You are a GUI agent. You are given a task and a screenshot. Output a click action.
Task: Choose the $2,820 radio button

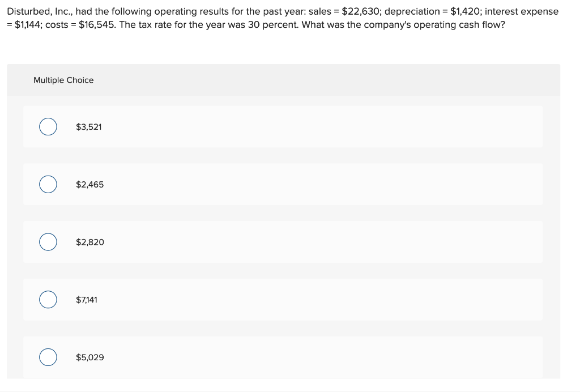48,242
